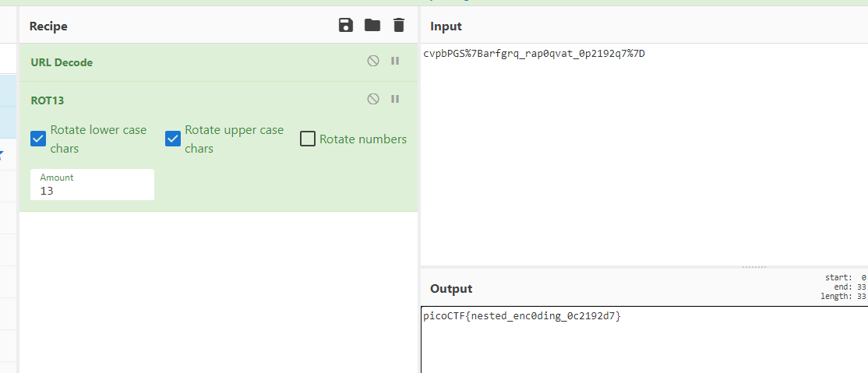
Task: Click the empty recipe area below ROT13
Action: coord(219,292)
